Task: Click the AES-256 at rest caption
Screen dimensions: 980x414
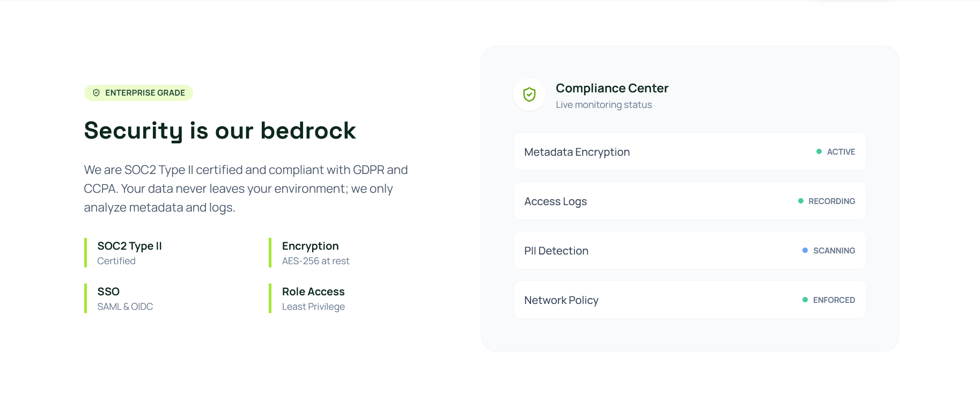Action: tap(315, 261)
